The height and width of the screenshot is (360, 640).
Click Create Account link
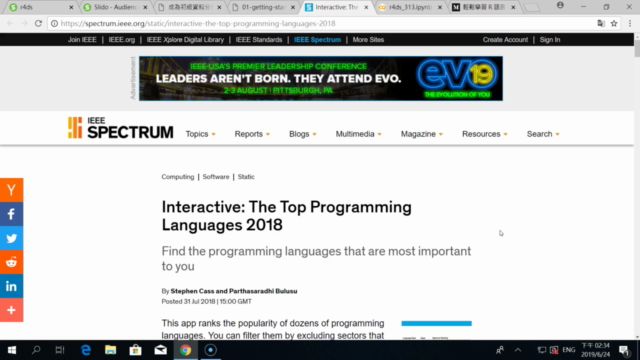pyautogui.click(x=505, y=40)
